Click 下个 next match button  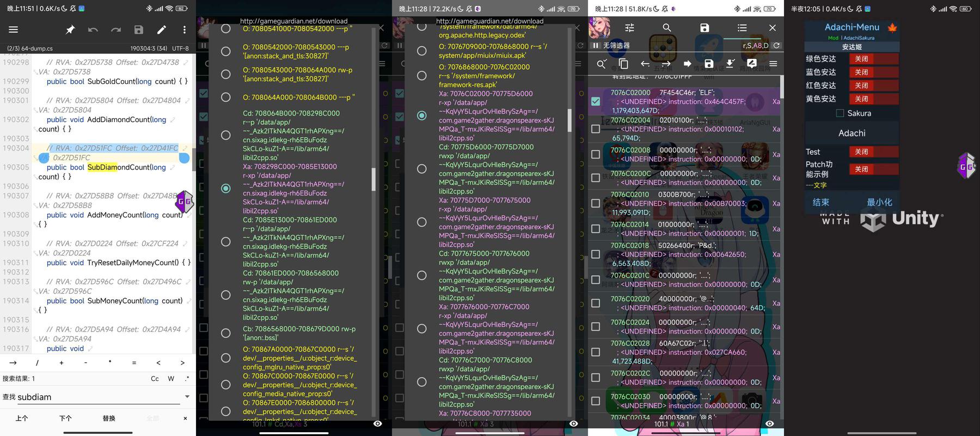click(65, 419)
